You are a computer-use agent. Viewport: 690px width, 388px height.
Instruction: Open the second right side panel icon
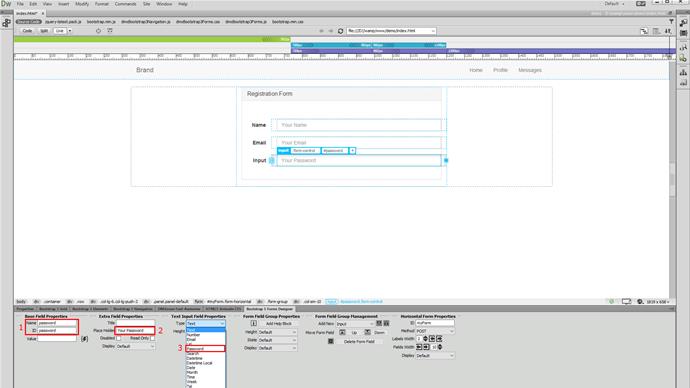(x=683, y=33)
